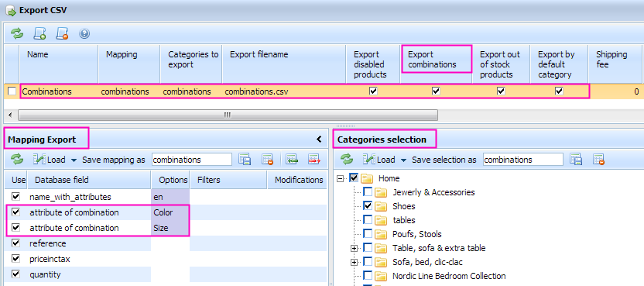Check Jewerly & Accessories category
Viewport: 644px width, 286px height.
368,191
